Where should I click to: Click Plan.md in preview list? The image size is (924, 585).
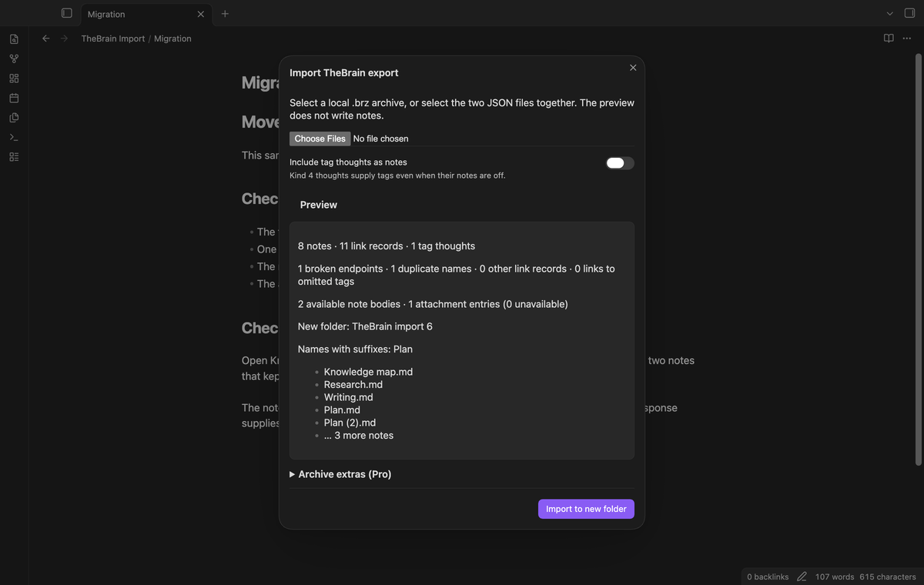tap(342, 409)
